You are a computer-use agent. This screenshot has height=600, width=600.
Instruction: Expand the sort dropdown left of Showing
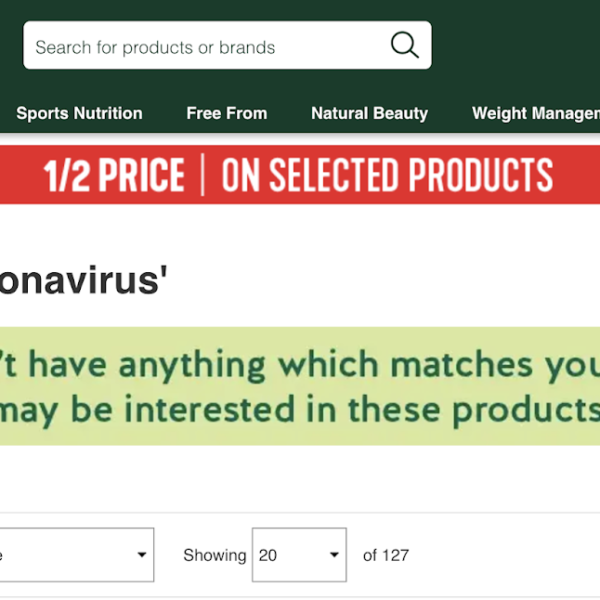coord(75,555)
